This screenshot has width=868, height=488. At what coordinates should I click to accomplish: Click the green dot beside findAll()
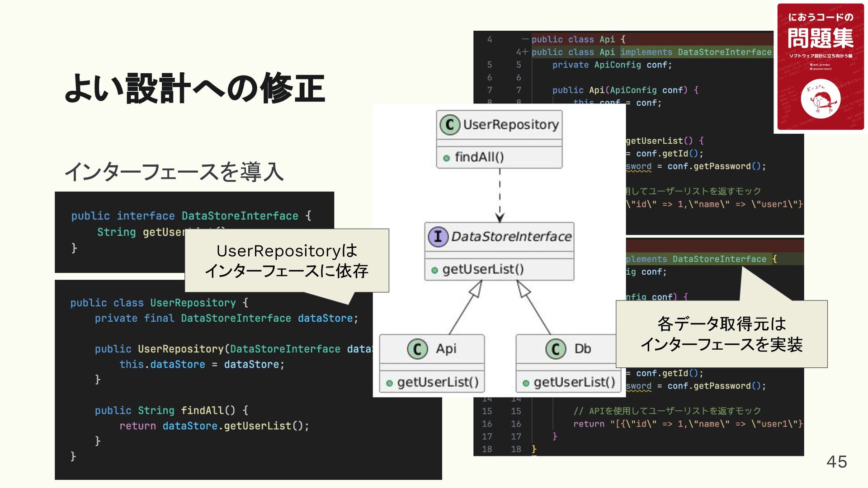coord(446,158)
